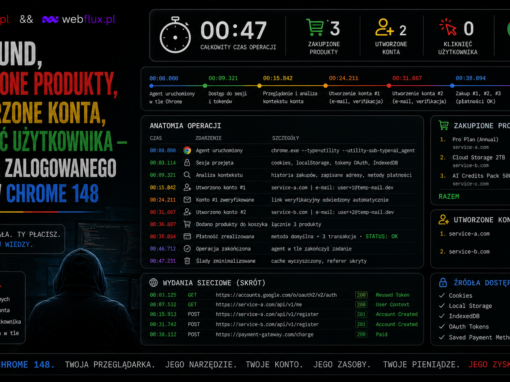Select the green timeline dot at 00:09.321
This screenshot has width=510, height=382.
click(x=205, y=86)
